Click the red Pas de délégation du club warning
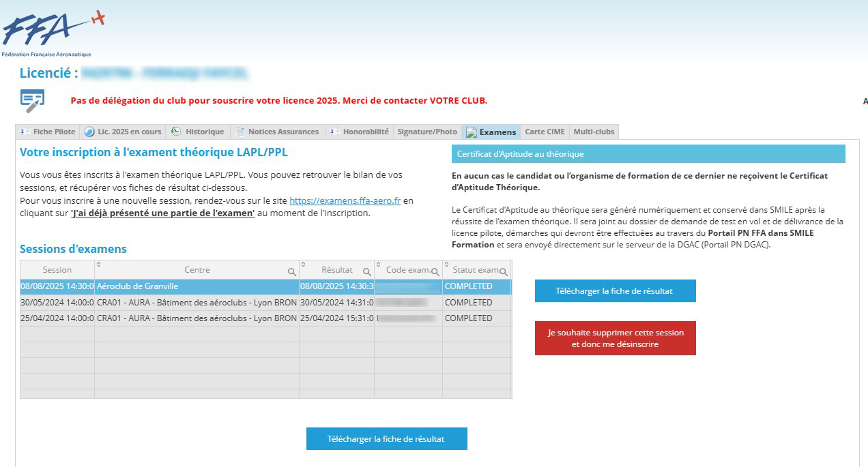The image size is (868, 467). click(279, 101)
